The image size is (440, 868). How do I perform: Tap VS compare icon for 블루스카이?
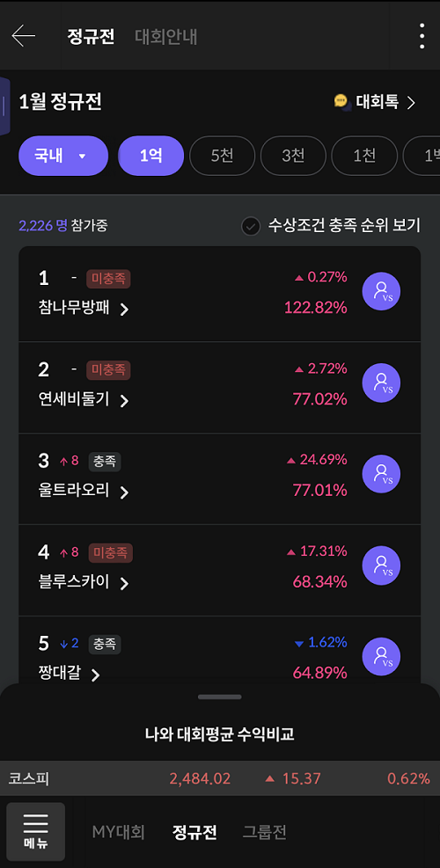pos(381,565)
